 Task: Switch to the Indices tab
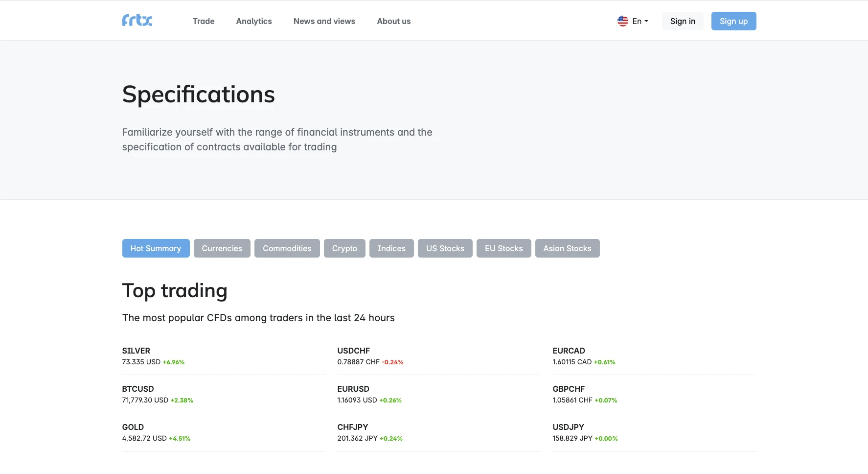(391, 248)
